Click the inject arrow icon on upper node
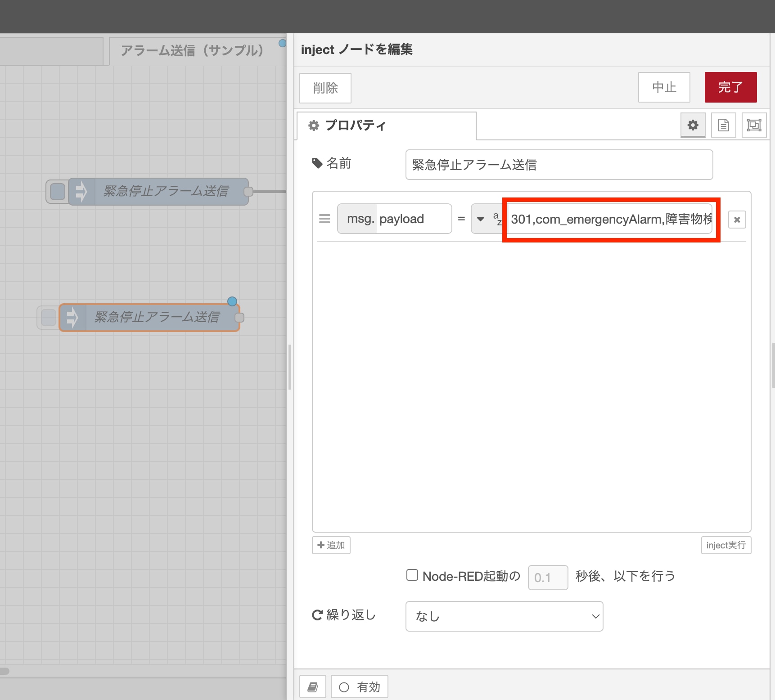Screen dimensions: 775x700 click(81, 192)
